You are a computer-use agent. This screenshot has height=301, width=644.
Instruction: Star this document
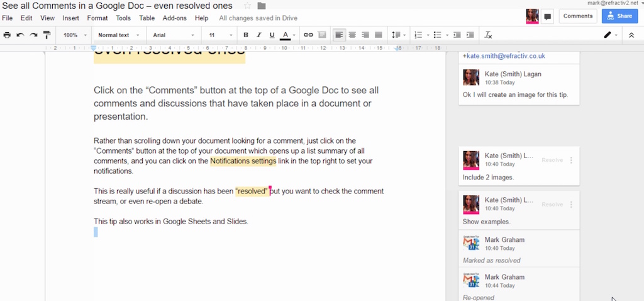click(247, 6)
